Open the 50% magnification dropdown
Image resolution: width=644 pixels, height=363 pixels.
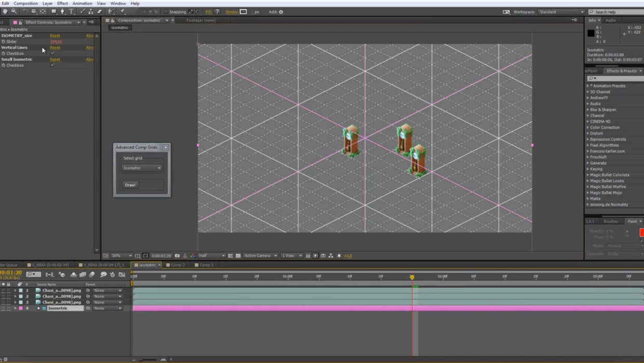click(x=122, y=256)
